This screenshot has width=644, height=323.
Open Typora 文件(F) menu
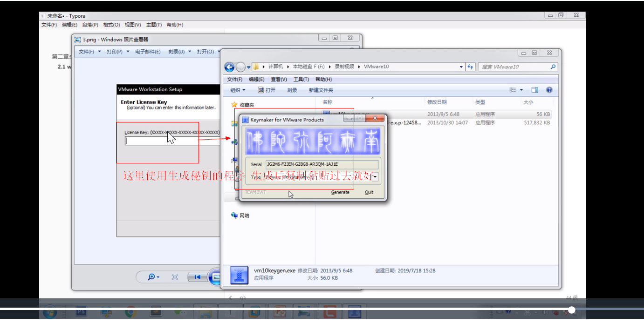[x=49, y=25]
